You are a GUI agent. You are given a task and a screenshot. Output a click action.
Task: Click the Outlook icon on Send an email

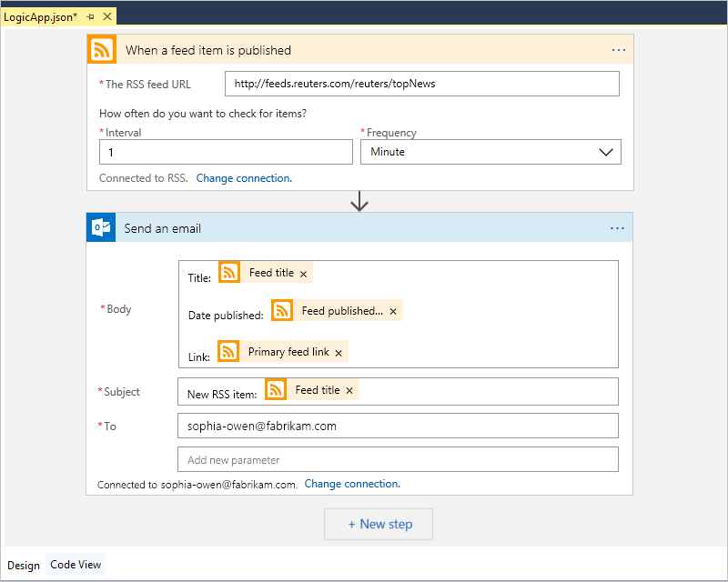coord(101,227)
